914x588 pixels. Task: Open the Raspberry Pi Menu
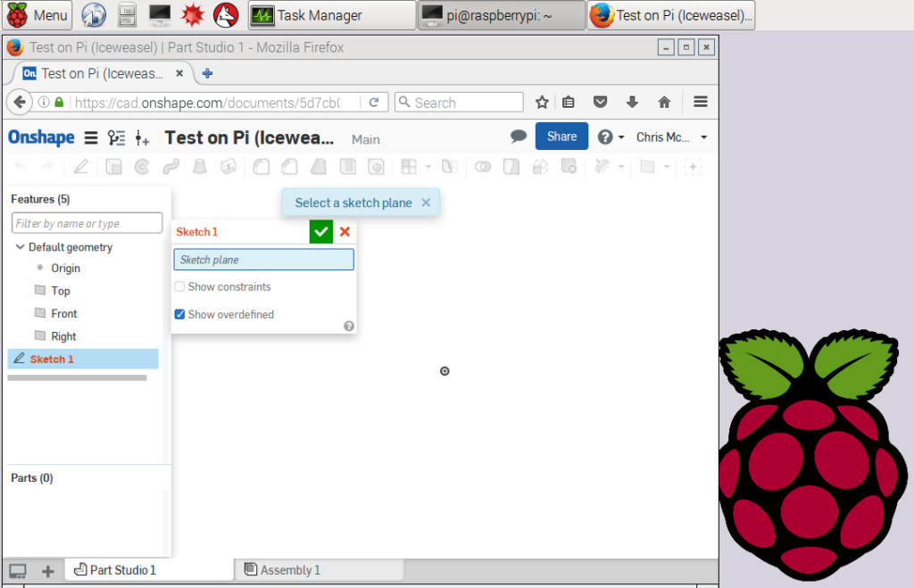click(x=37, y=15)
